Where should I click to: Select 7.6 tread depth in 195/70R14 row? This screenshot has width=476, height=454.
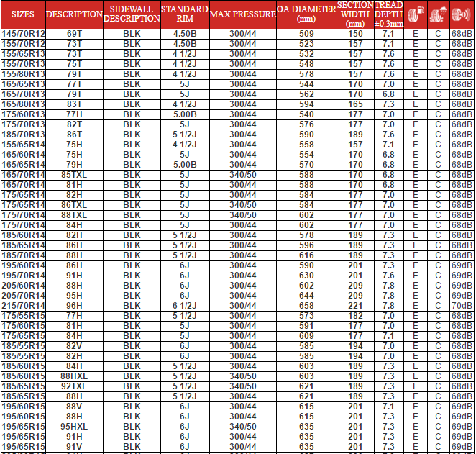pos(389,276)
